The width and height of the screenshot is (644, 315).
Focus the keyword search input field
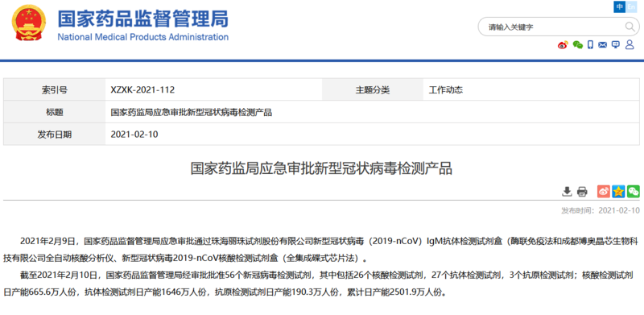point(551,27)
